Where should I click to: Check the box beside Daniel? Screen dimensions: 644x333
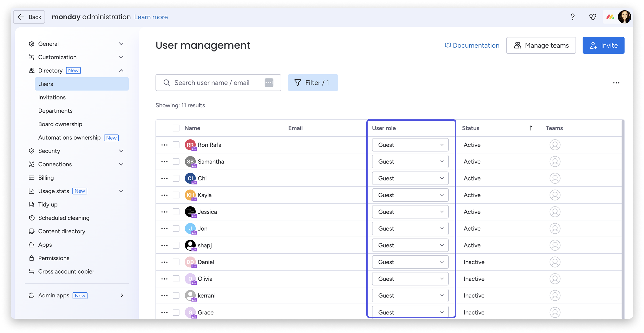(176, 262)
